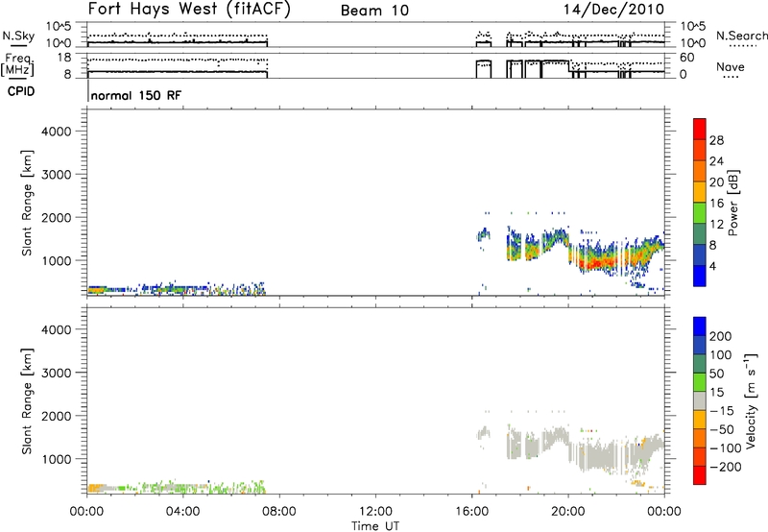This screenshot has width=768, height=532.
Task: Select the Beam 10 label
Action: [374, 11]
